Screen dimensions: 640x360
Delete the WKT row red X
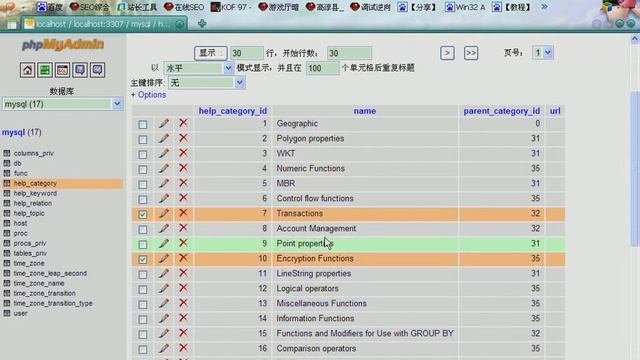click(x=183, y=153)
